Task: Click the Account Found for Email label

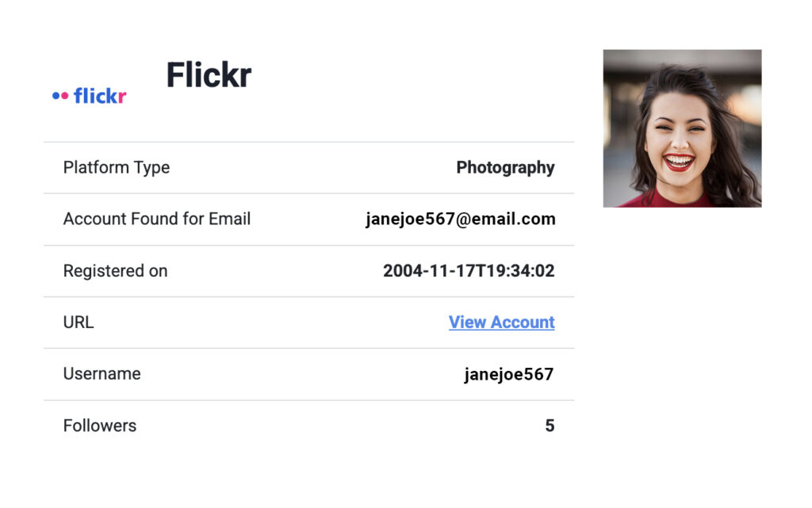Action: pyautogui.click(x=157, y=220)
